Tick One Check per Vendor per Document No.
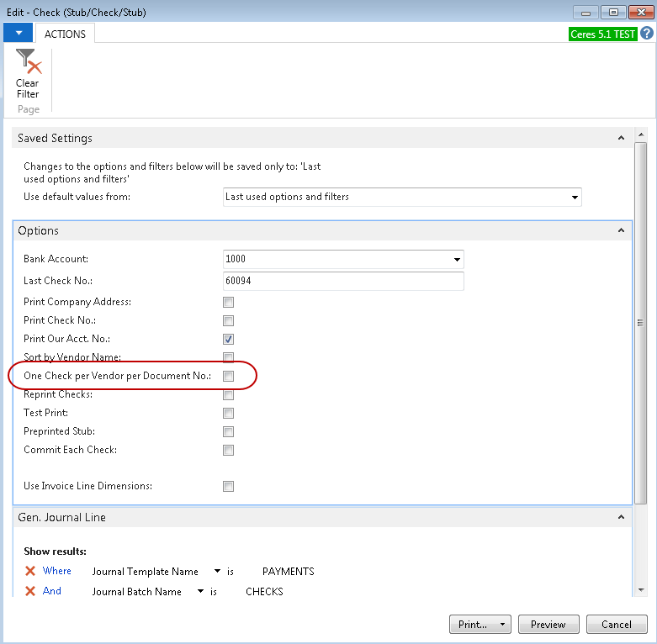Viewport: 657px width, 644px height. (x=228, y=377)
